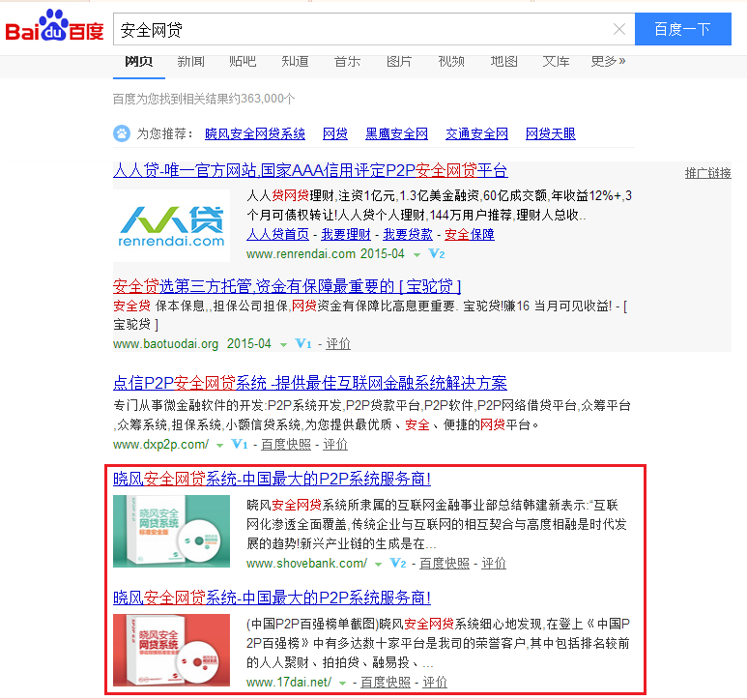Clear the search box with the X icon
This screenshot has height=700, width=747.
tap(619, 30)
